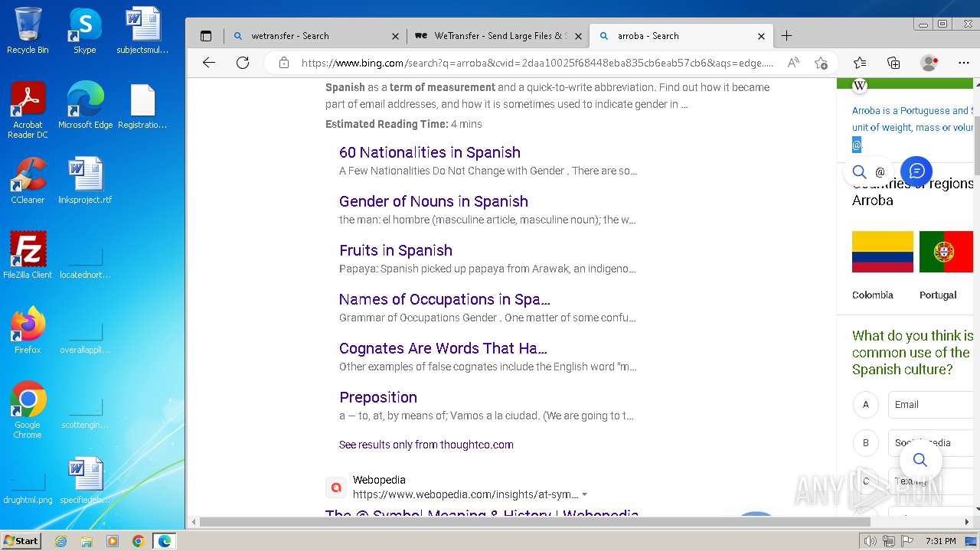Open Firefox desktop shortcut

click(28, 331)
